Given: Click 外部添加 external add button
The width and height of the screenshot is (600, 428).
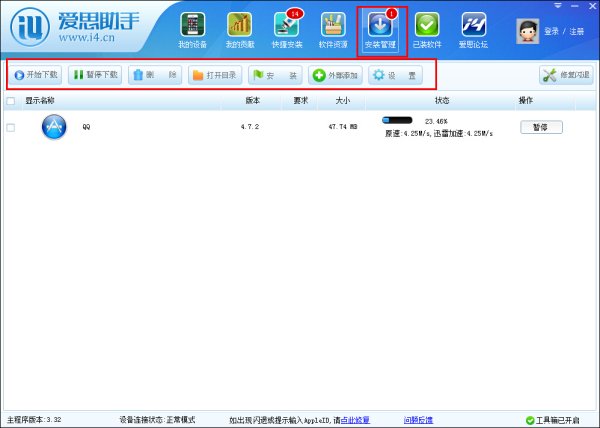Looking at the screenshot, I should (335, 75).
